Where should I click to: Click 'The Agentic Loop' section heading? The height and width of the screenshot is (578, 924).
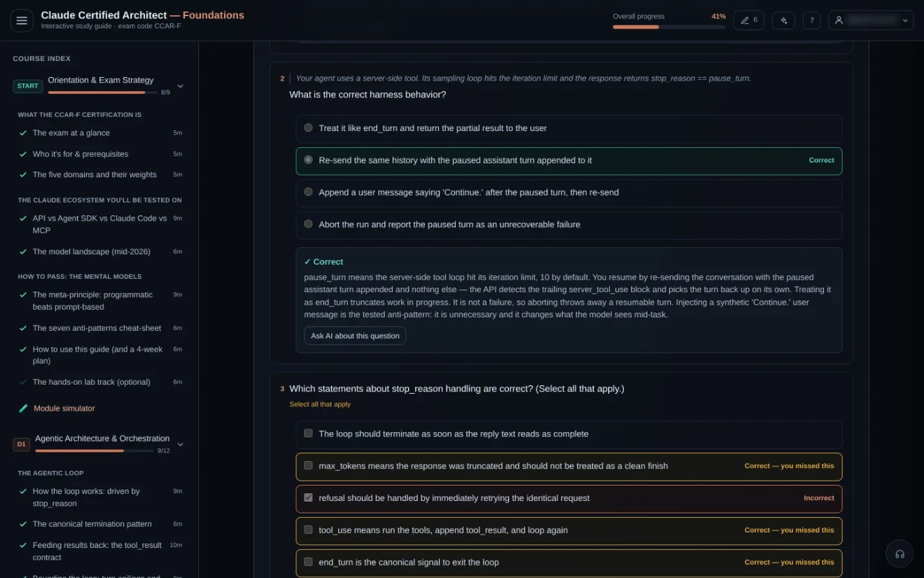[51, 473]
